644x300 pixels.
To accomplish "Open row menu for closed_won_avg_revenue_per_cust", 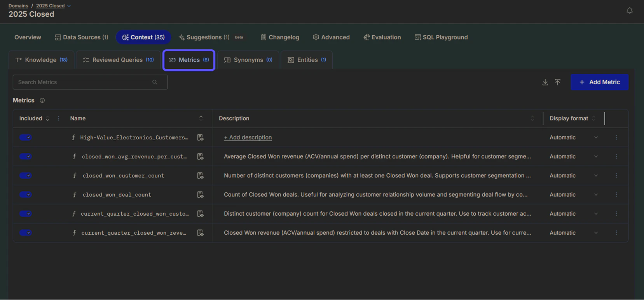I will tap(616, 156).
